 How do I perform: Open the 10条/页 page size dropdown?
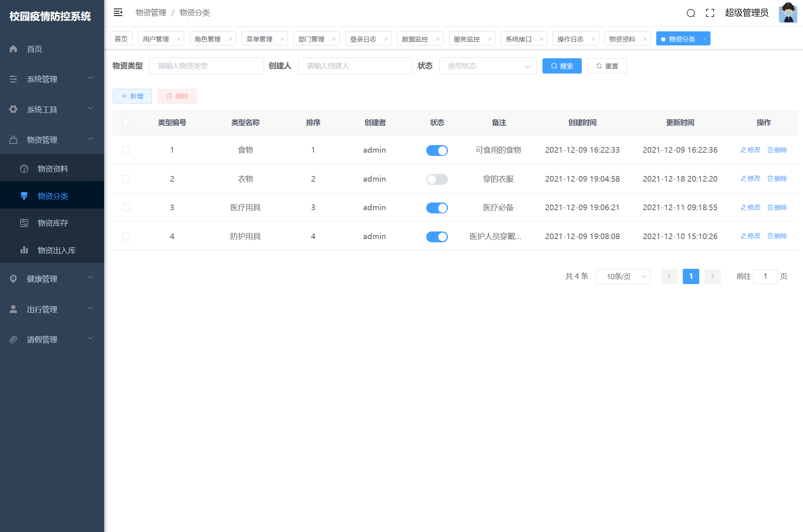pos(622,276)
